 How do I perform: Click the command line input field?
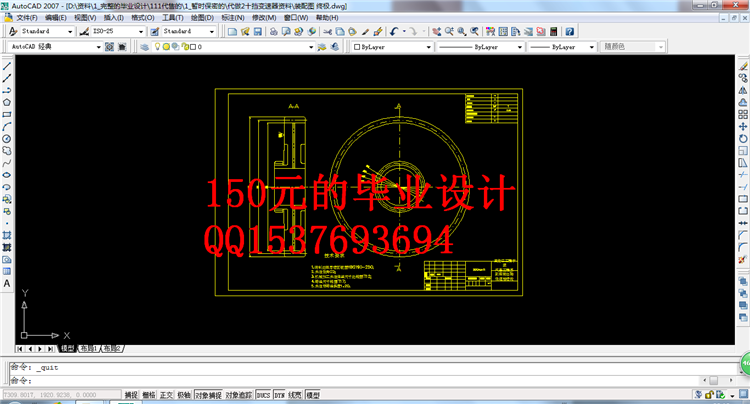pyautogui.click(x=354, y=381)
